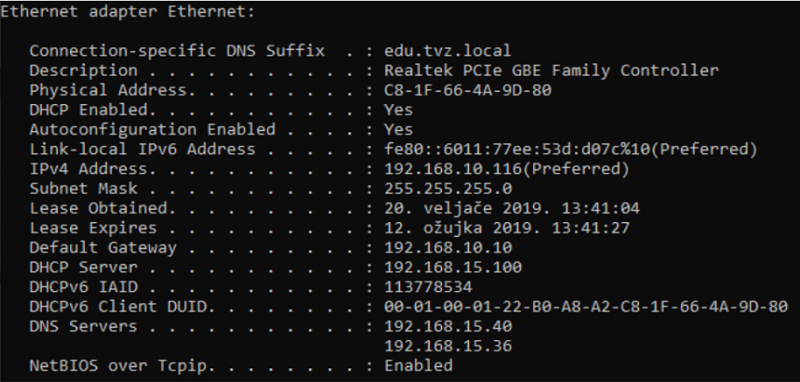The image size is (800, 382).
Task: Click the edu.tvz.local DNS suffix value
Action: [x=447, y=50]
